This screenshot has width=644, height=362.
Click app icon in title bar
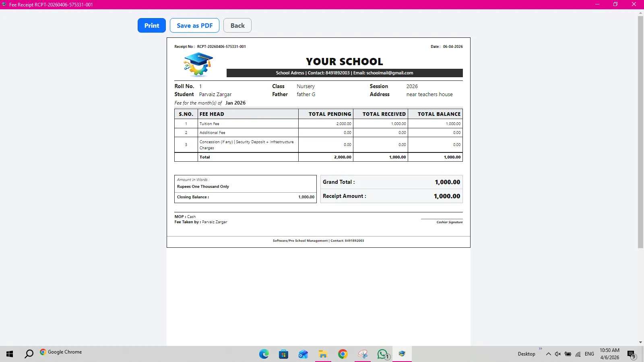(x=4, y=4)
